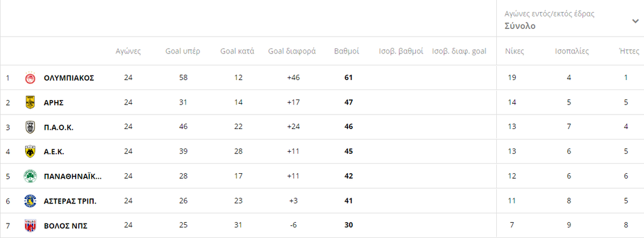
Task: Expand the home/away matches chevron arrow
Action: (635, 22)
